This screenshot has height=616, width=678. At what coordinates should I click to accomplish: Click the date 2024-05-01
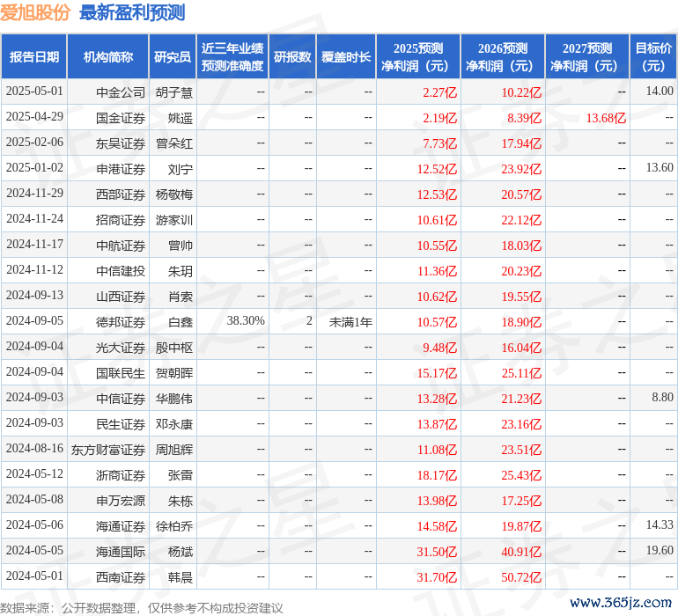34,576
